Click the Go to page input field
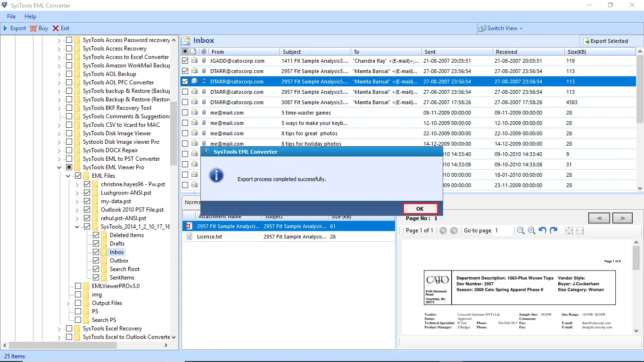 [x=503, y=230]
